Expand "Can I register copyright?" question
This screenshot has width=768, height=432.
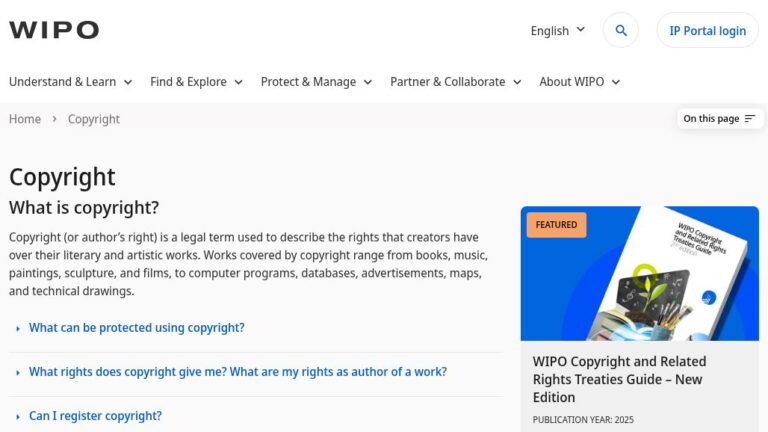tap(95, 415)
